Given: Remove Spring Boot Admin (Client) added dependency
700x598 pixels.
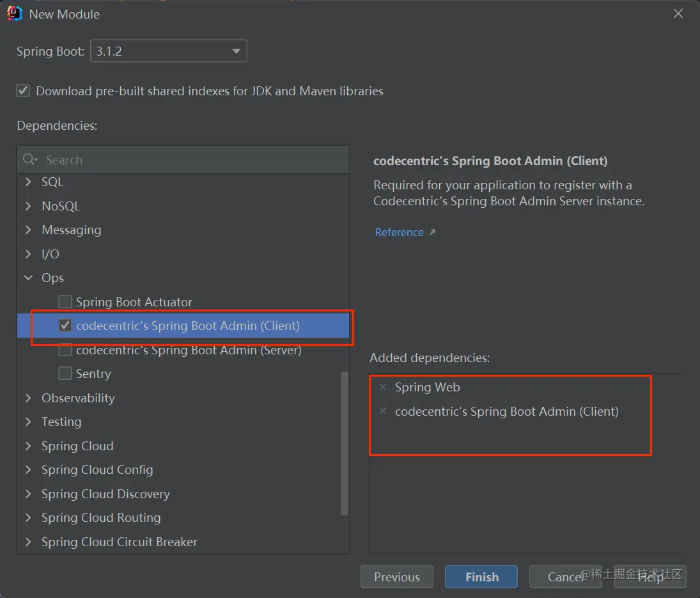Looking at the screenshot, I should tap(382, 411).
